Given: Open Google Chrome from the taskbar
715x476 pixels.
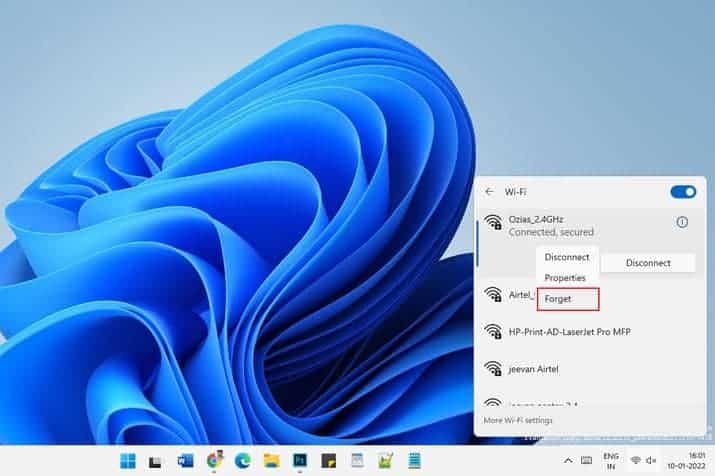Looking at the screenshot, I should (214, 461).
